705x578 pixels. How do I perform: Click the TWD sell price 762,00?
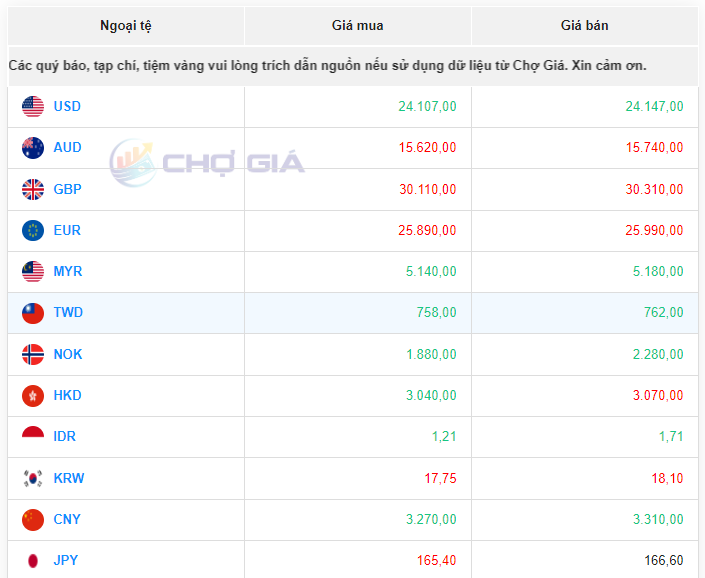664,313
